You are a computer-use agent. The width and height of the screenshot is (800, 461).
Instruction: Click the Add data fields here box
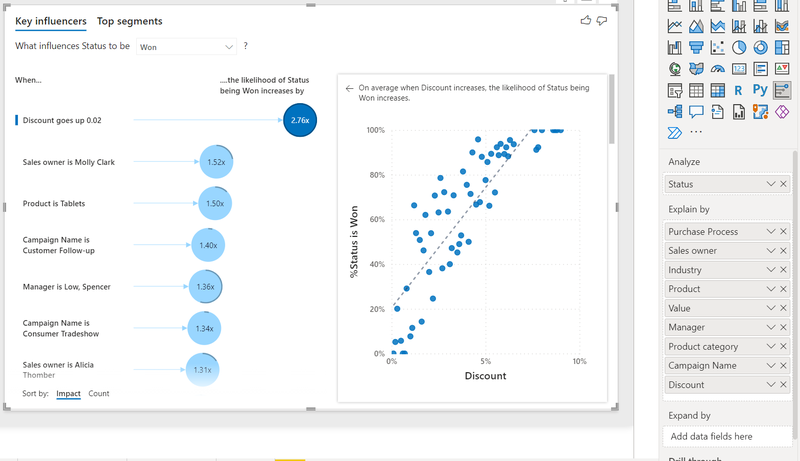[x=728, y=437]
